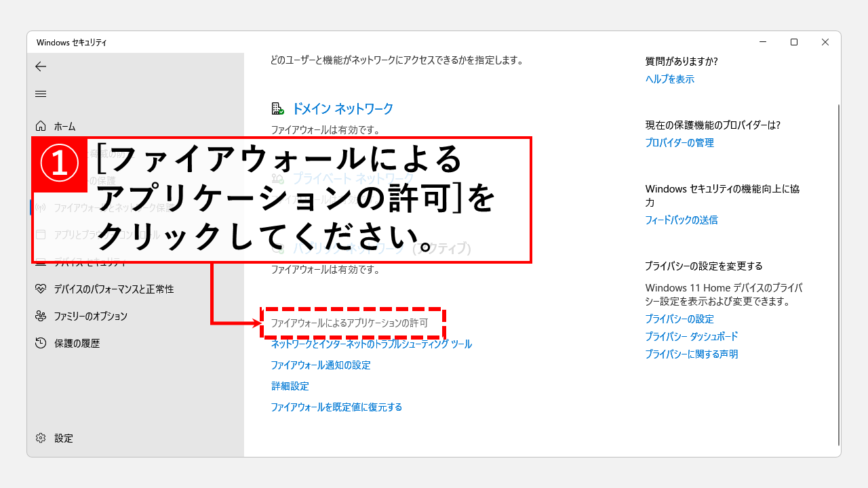Select ファイアウォールとネットワーク保護 in the sidebar
This screenshot has width=868, height=488.
point(102,207)
